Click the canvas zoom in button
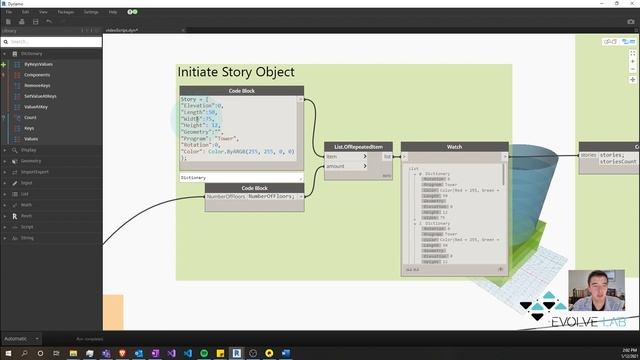This screenshot has height=360, width=640. (633, 61)
